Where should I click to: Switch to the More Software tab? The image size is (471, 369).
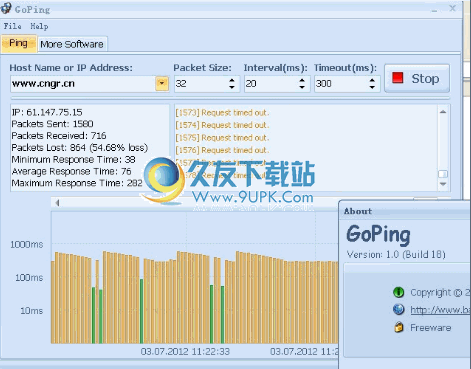(72, 44)
